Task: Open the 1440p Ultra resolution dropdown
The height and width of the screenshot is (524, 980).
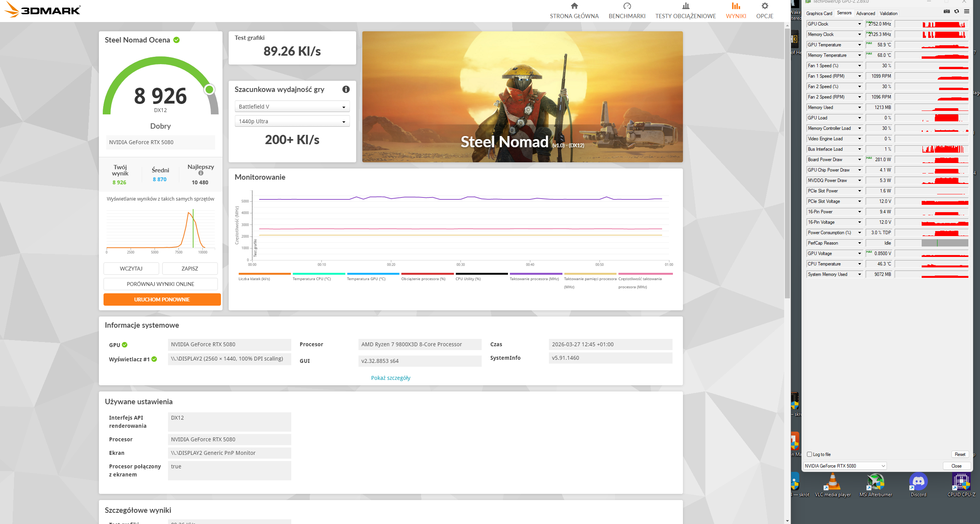Action: pos(292,121)
